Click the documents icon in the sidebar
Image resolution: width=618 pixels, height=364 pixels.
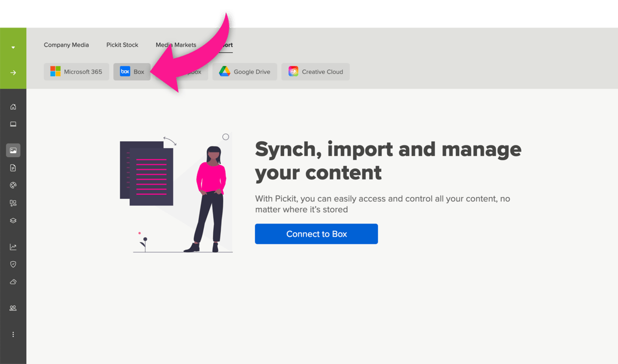[x=13, y=167]
